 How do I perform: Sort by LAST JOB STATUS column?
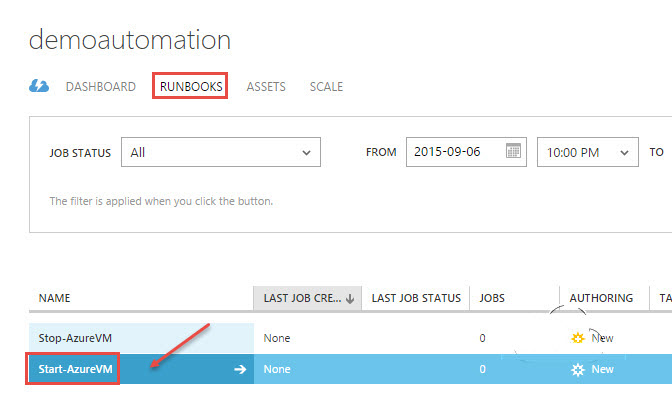tap(416, 298)
